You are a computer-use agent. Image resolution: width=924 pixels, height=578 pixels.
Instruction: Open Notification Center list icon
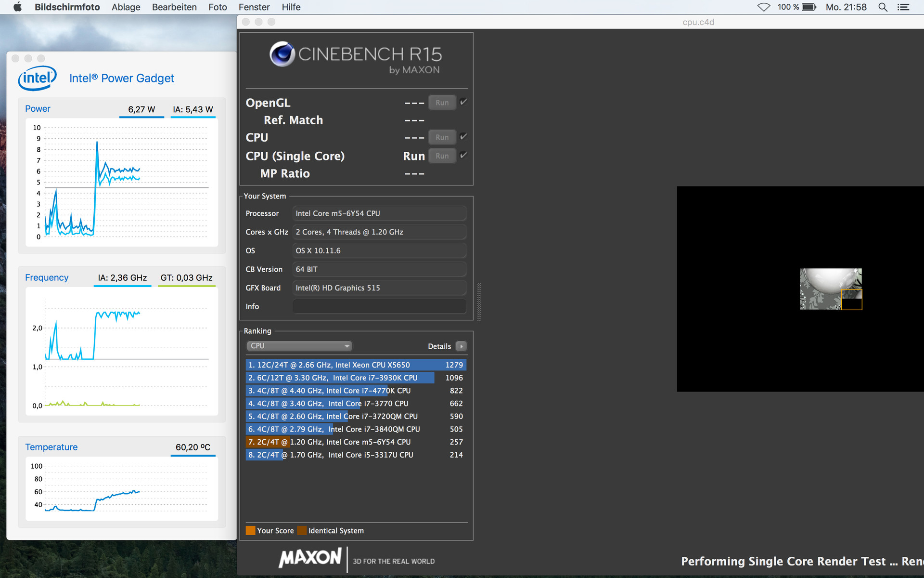[903, 7]
